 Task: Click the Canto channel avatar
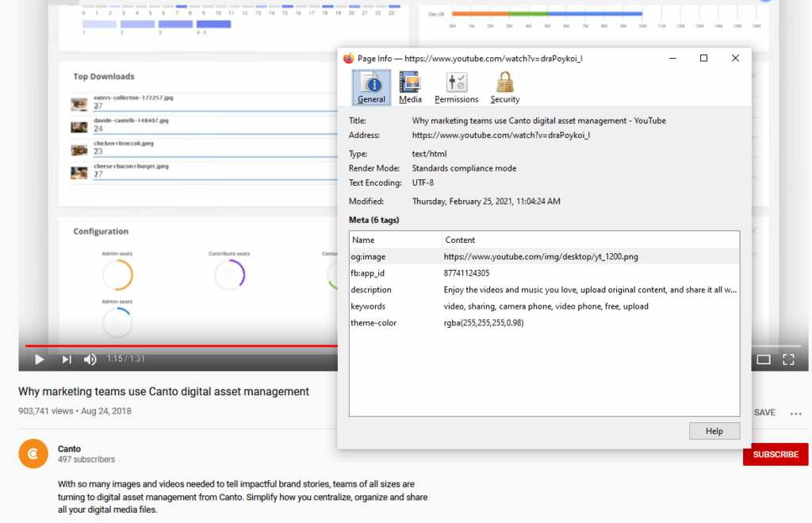[x=33, y=453]
